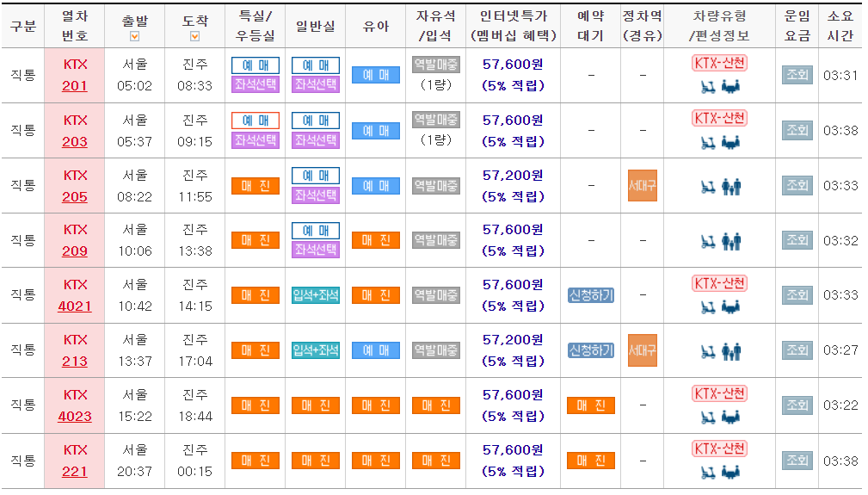The height and width of the screenshot is (495, 868).
Task: Open train KTX 205 details
Action: (x=75, y=196)
